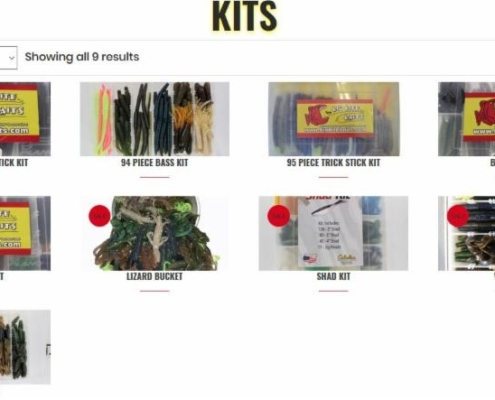Click the red sale badge on Lizard Bucket
Image resolution: width=495 pixels, height=400 pixels.
[100, 216]
